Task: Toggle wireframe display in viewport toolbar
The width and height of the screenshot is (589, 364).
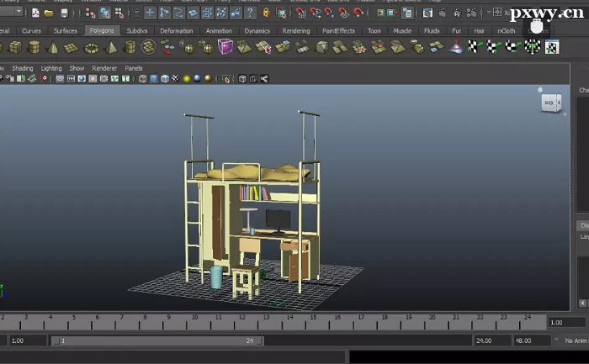Action: pyautogui.click(x=143, y=78)
